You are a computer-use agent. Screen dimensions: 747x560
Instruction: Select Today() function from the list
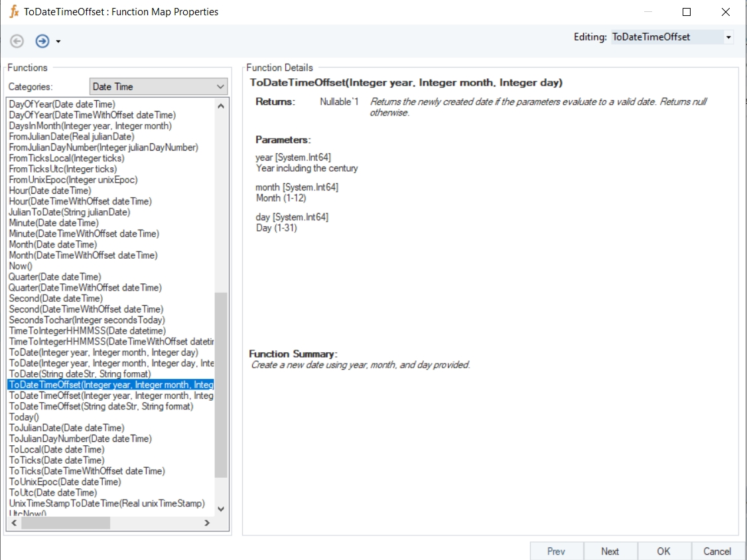pos(25,417)
